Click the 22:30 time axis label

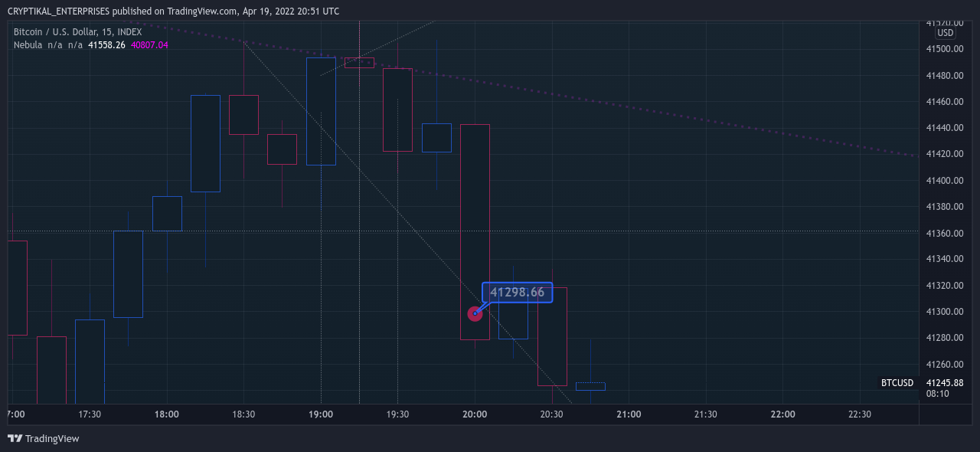point(859,414)
